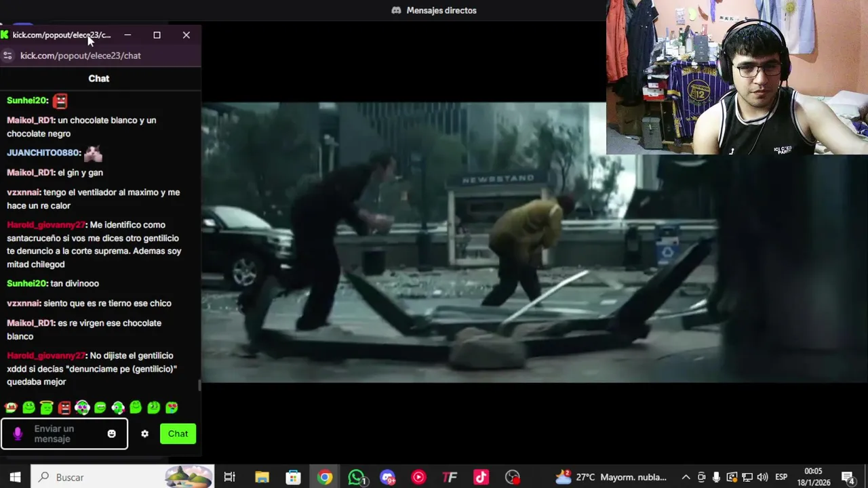Pick the red angry screaming emote
Image resolution: width=868 pixels, height=488 pixels.
point(64,407)
